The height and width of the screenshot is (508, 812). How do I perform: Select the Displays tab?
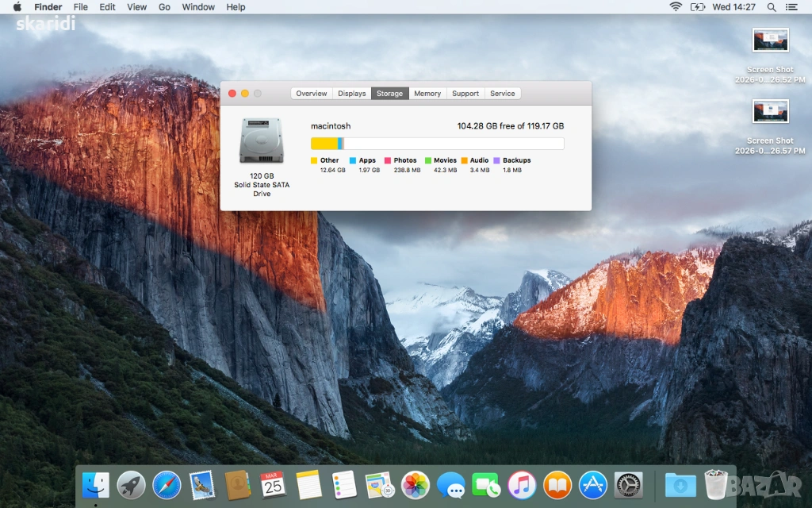(352, 94)
